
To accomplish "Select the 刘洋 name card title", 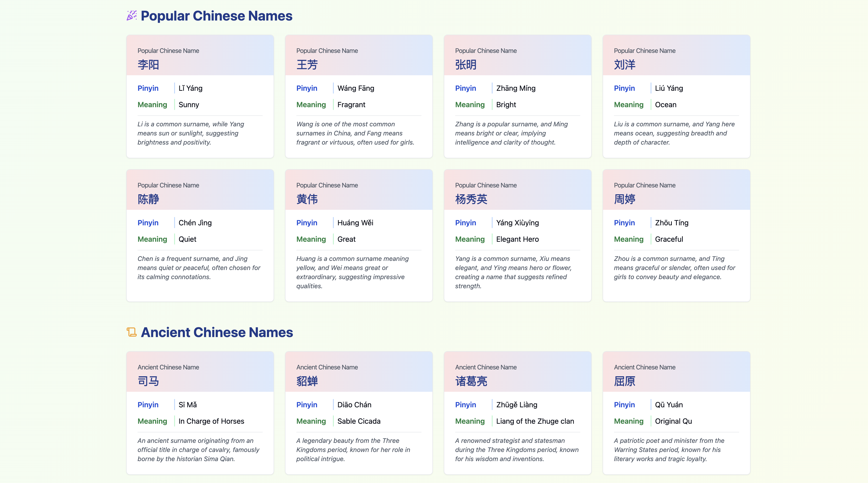I will [624, 64].
